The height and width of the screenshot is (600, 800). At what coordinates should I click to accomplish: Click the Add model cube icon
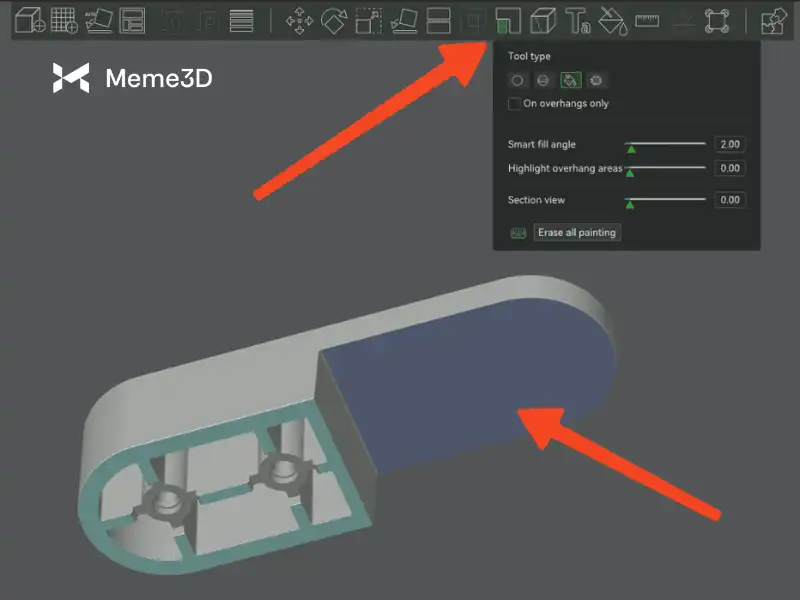[x=30, y=20]
